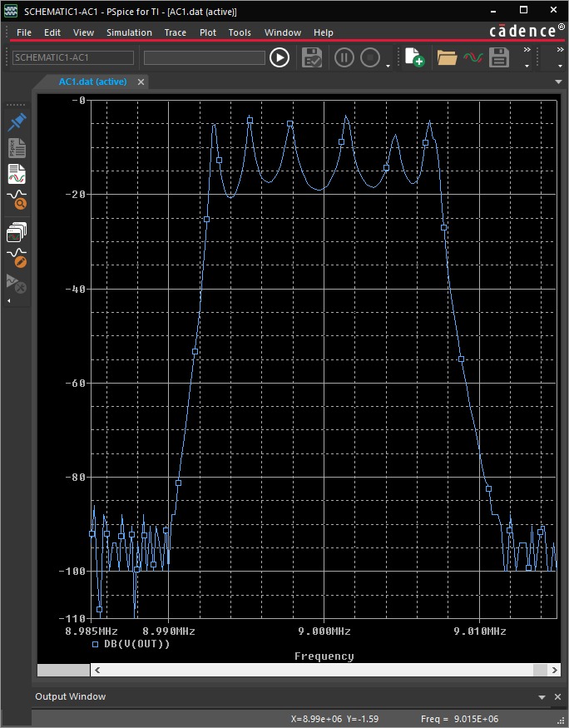The image size is (569, 728).
Task: Click the PSpice app icon in title bar
Action: click(10, 11)
